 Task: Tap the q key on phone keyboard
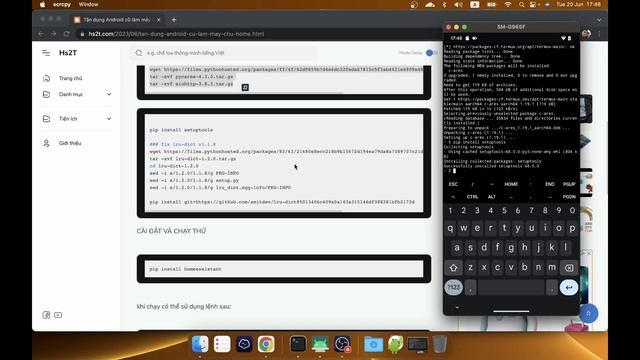point(450,229)
